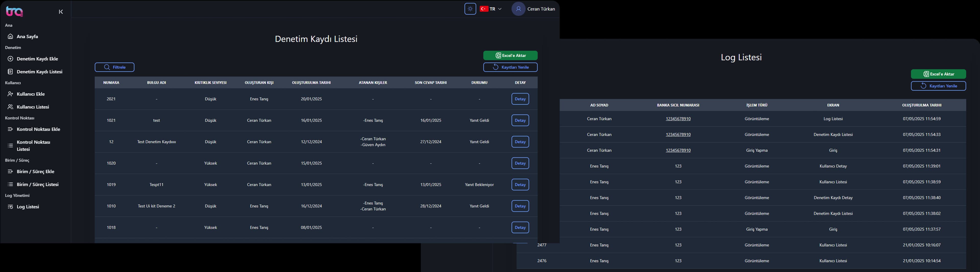Open Ana Sayfa from the sidebar
The image size is (980, 272).
pyautogui.click(x=27, y=36)
